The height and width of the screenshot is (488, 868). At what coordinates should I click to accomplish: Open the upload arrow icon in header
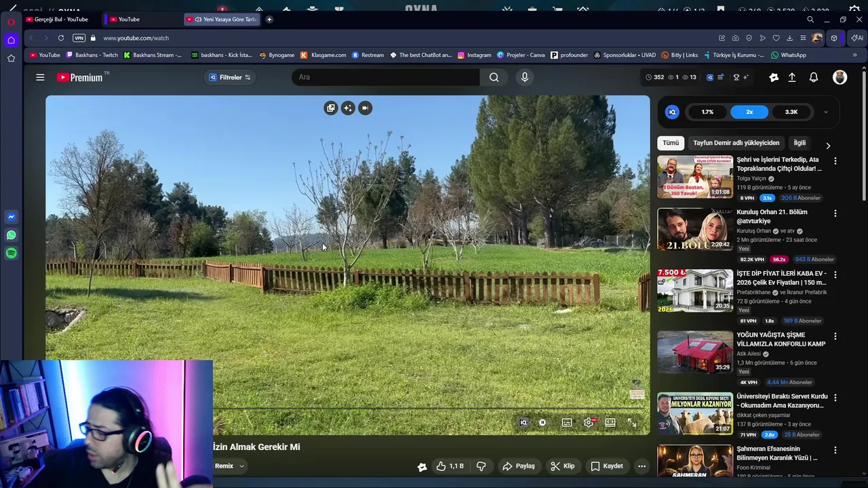[x=791, y=77]
